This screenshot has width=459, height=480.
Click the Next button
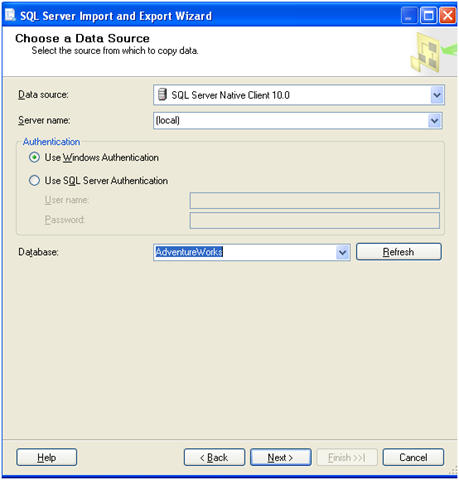point(281,457)
